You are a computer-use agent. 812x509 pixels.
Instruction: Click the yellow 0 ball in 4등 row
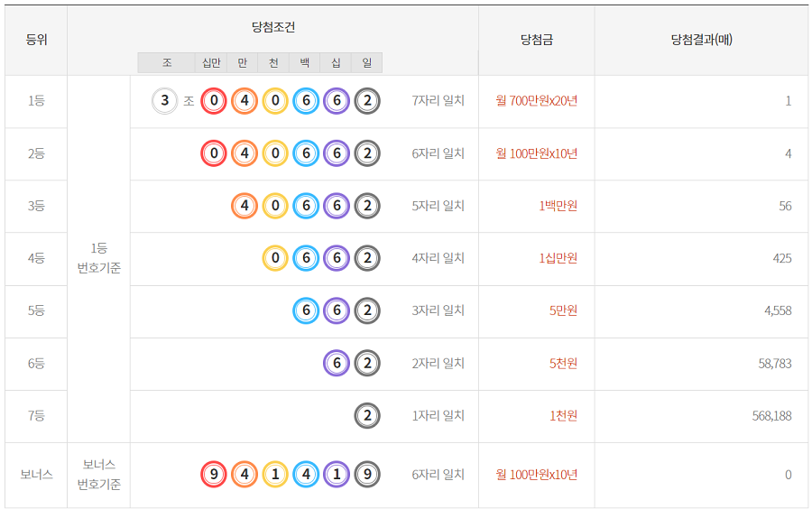point(275,258)
